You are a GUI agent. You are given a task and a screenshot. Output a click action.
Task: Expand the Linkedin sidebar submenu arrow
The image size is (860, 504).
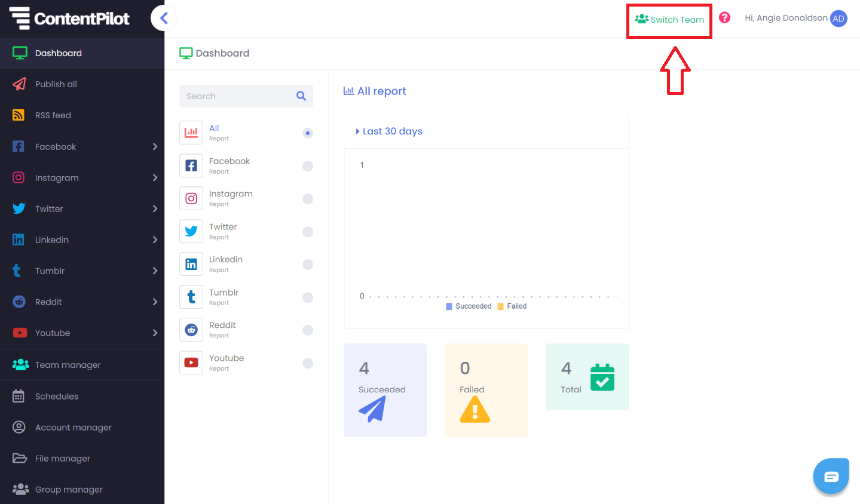[x=155, y=239]
